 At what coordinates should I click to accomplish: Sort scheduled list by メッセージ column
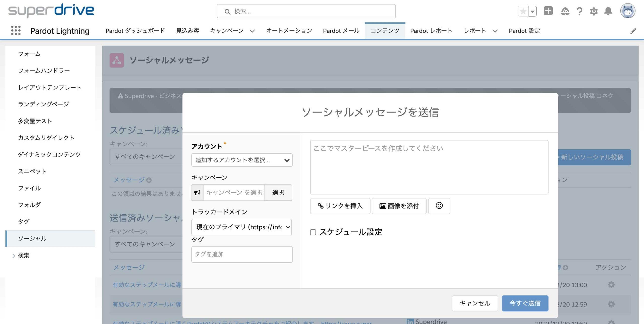pyautogui.click(x=129, y=180)
